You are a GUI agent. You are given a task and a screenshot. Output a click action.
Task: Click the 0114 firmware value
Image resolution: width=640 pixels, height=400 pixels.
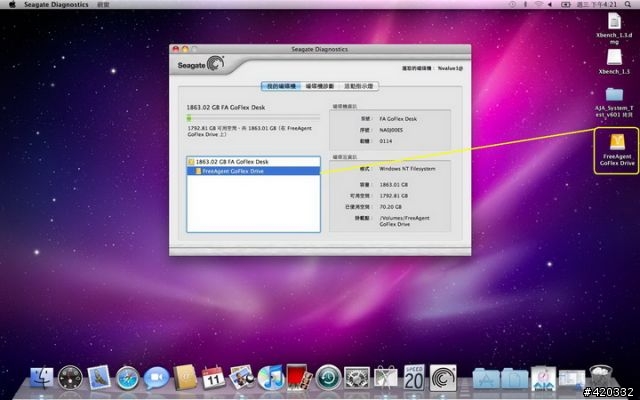click(x=386, y=141)
